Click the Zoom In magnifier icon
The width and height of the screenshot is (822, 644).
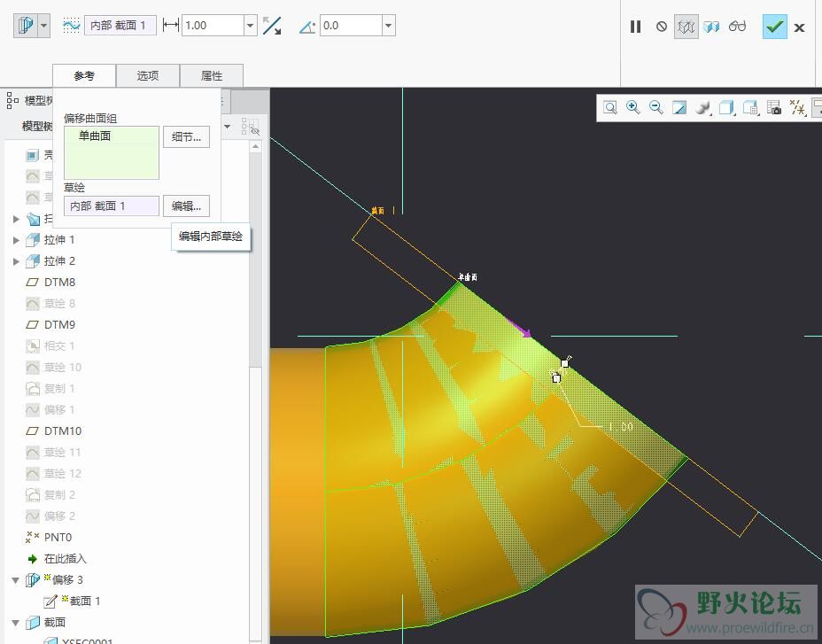[632, 107]
